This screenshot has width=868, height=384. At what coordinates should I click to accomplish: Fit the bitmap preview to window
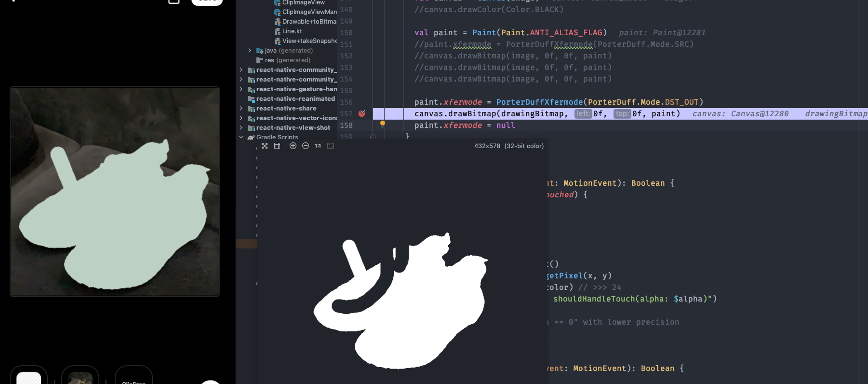331,146
